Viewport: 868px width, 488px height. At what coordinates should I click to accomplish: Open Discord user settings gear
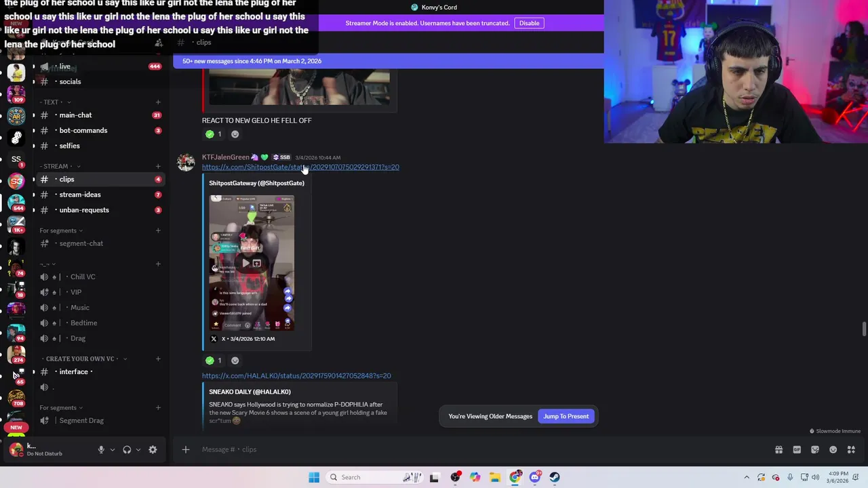pyautogui.click(x=153, y=449)
